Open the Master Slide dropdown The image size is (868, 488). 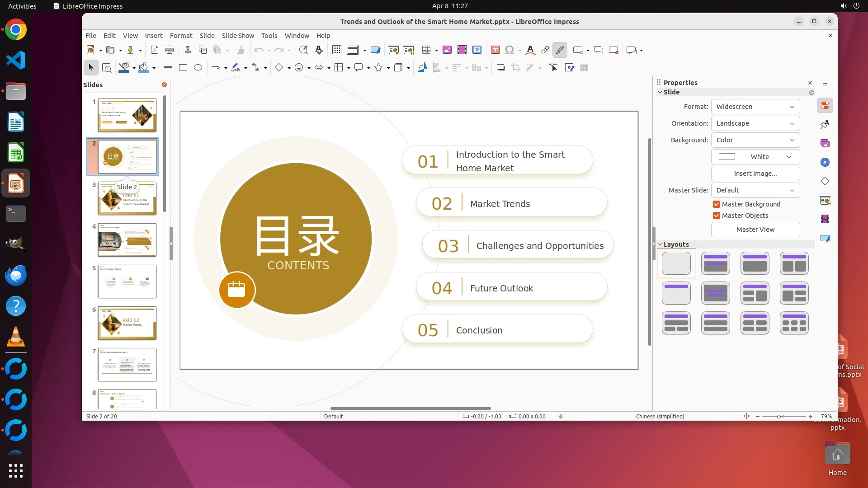(x=755, y=190)
